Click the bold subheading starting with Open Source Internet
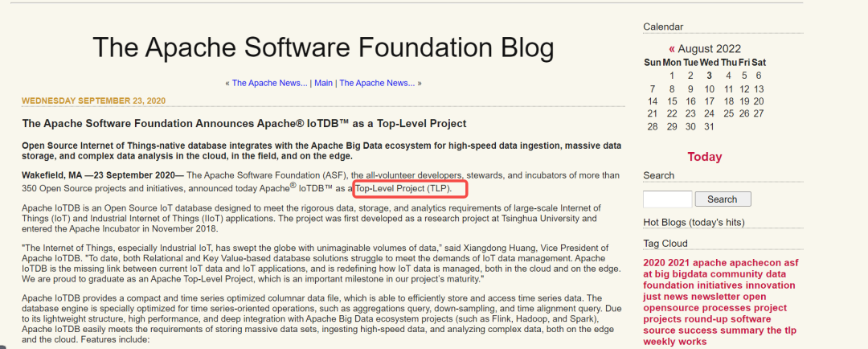The image size is (868, 349). click(321, 150)
